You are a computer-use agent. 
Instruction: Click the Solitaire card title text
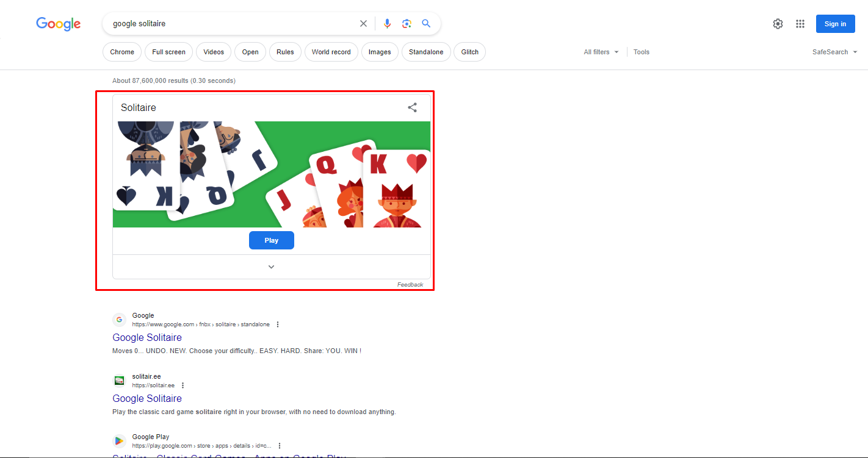point(139,107)
